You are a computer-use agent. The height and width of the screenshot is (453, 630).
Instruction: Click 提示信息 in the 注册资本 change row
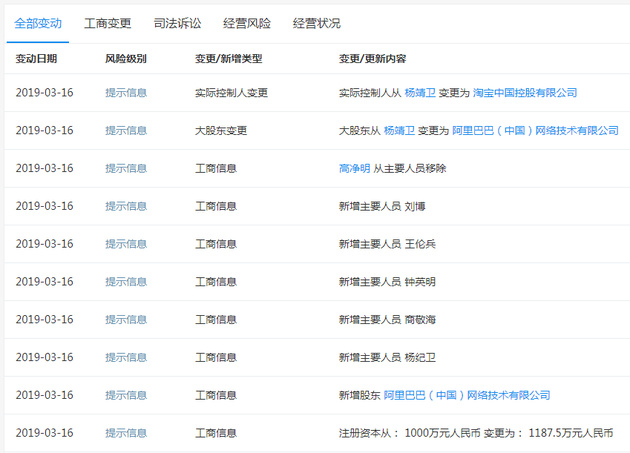126,433
